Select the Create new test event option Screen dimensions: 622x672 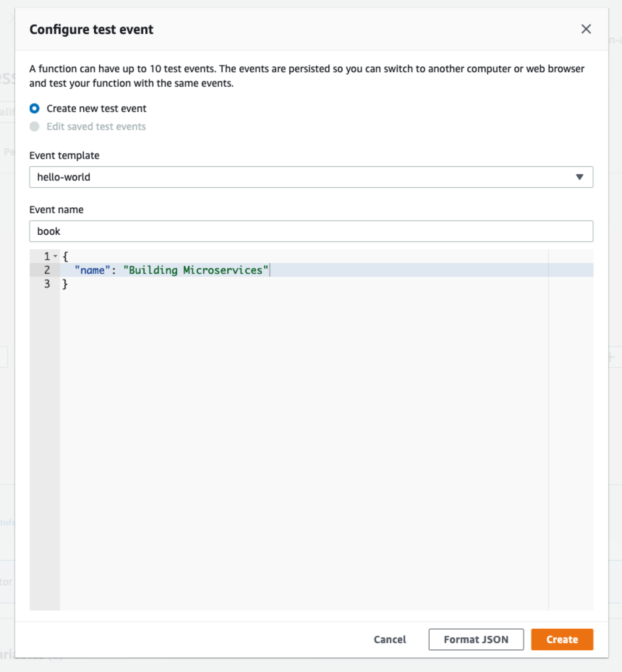tap(34, 108)
